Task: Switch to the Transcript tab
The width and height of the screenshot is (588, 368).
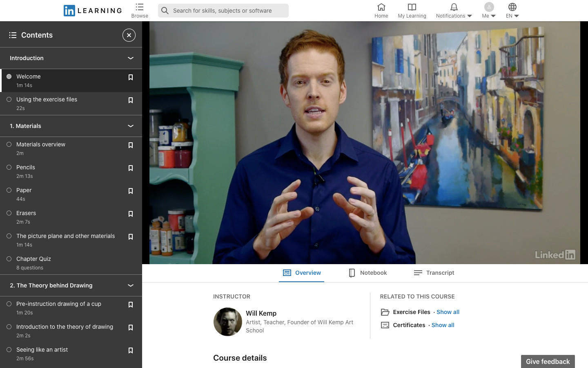Action: tap(434, 273)
